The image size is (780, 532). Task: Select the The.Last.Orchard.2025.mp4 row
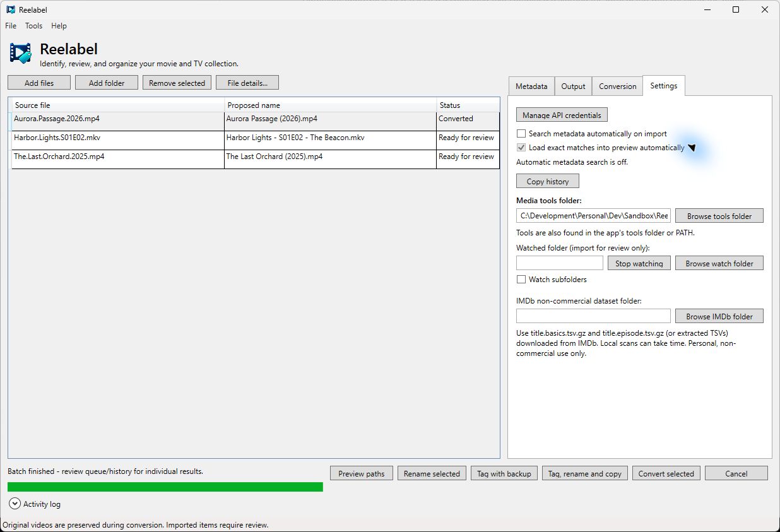click(x=254, y=159)
